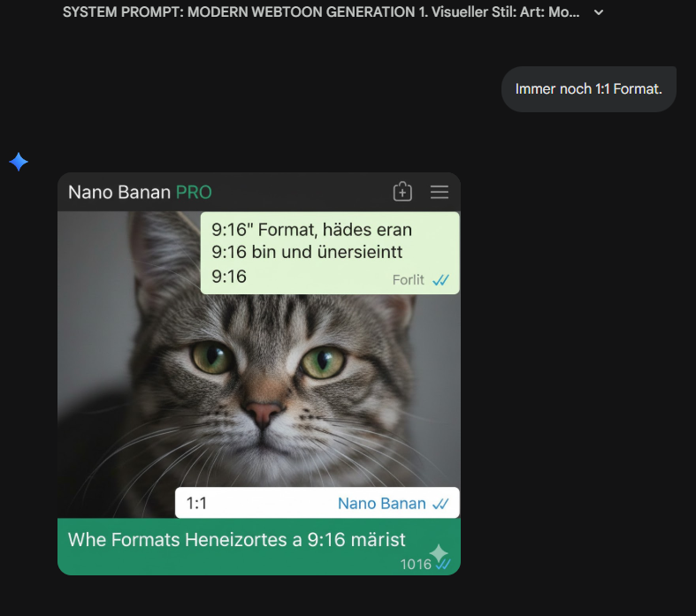Screen dimensions: 696x616
Task: Click the 'Forlit' label in the green bubble
Action: click(x=409, y=280)
